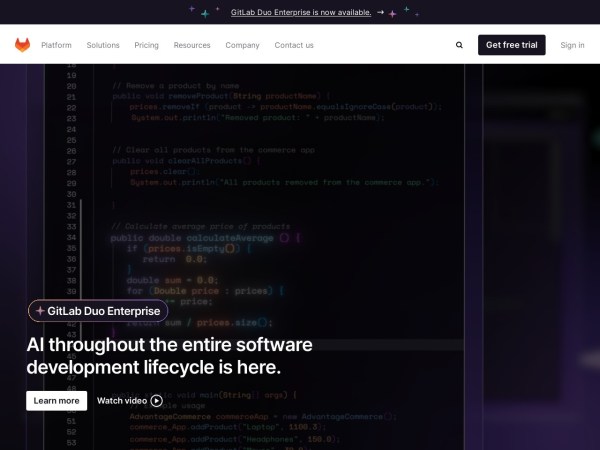Expand the Solutions navigation menu
The width and height of the screenshot is (600, 450).
point(103,45)
